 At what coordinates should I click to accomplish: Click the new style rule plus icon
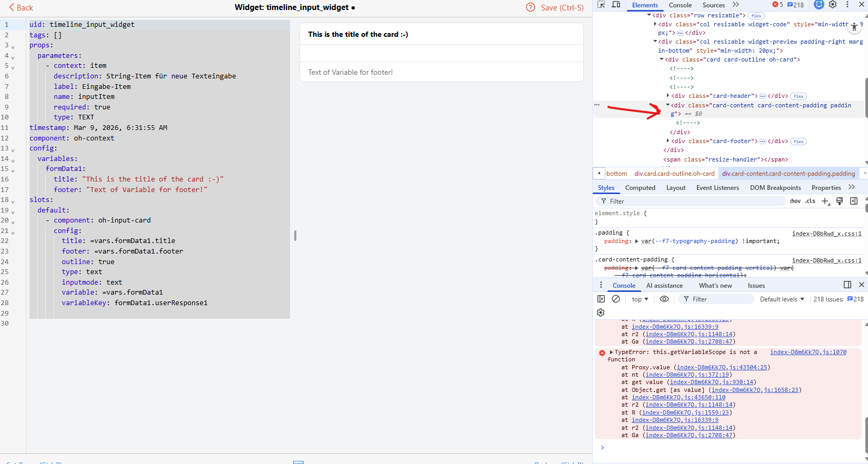click(x=825, y=201)
